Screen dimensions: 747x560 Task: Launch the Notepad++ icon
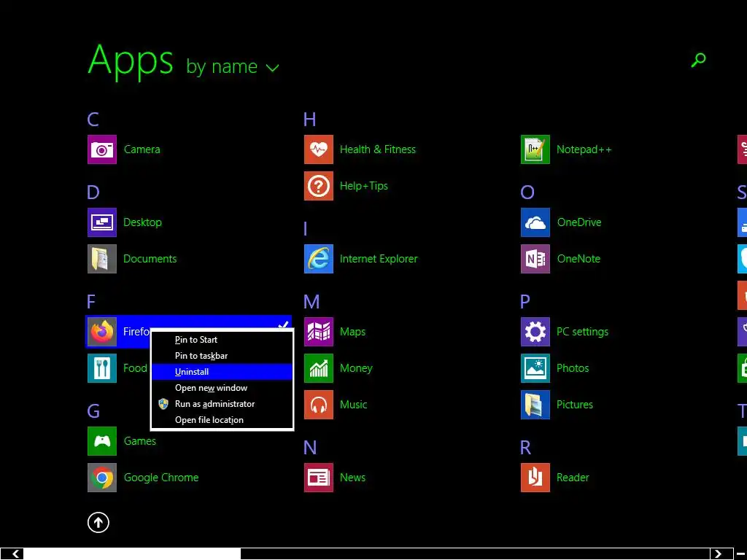(535, 149)
